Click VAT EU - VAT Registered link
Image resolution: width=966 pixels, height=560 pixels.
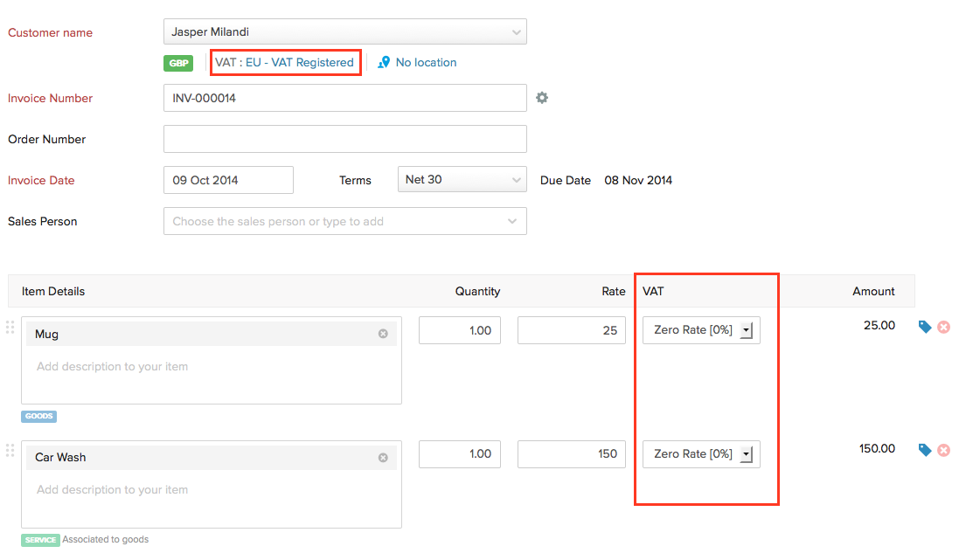[285, 62]
